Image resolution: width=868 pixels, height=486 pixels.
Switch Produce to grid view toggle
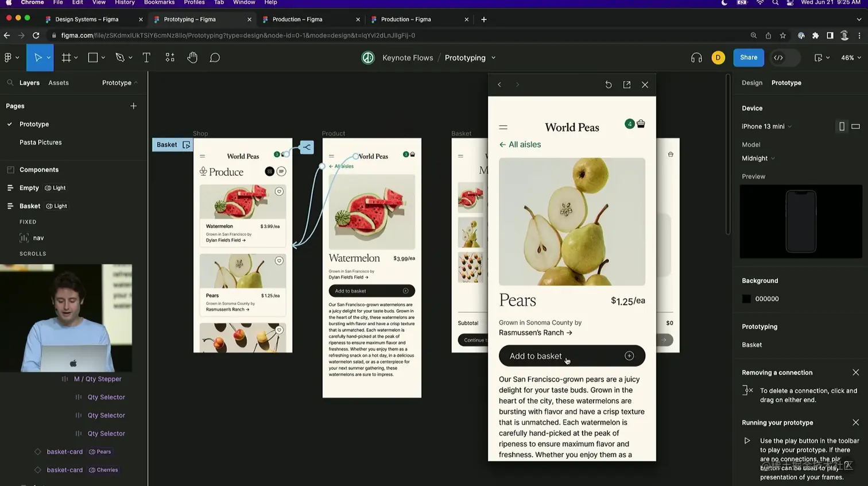(x=269, y=171)
